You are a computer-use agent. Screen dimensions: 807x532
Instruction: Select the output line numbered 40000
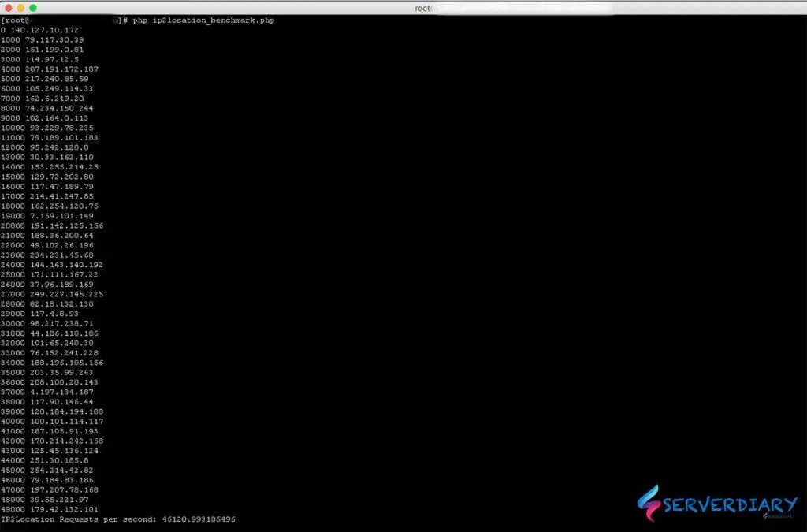[52, 422]
